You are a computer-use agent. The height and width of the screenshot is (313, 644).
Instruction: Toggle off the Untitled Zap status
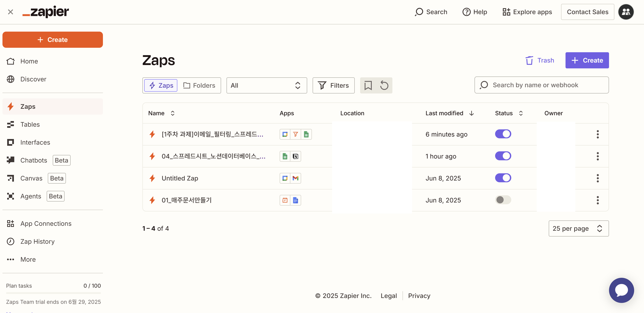click(x=503, y=178)
